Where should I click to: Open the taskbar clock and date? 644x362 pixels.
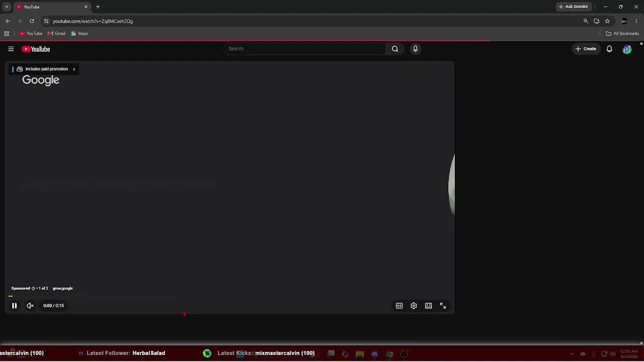click(629, 354)
